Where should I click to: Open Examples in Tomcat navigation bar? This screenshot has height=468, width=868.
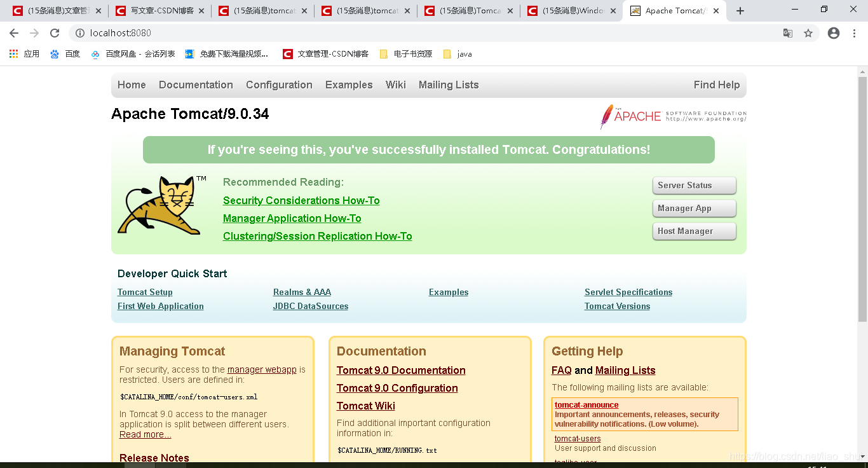pyautogui.click(x=349, y=85)
